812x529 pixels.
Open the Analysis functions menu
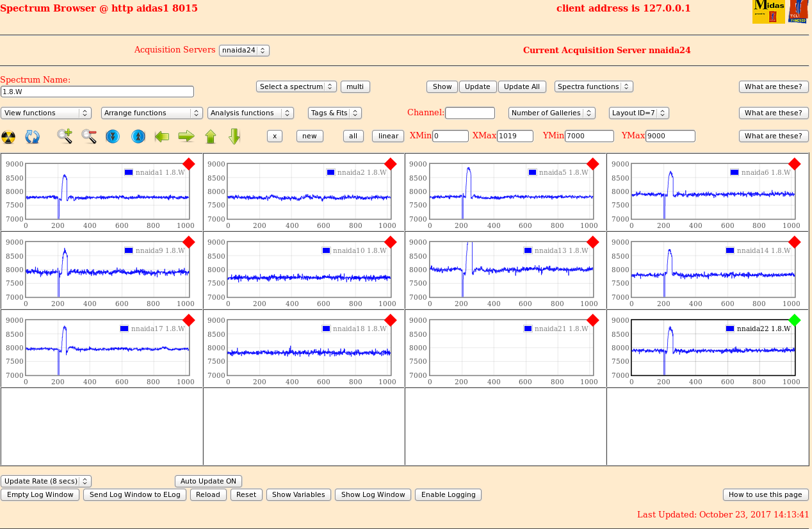pos(250,113)
